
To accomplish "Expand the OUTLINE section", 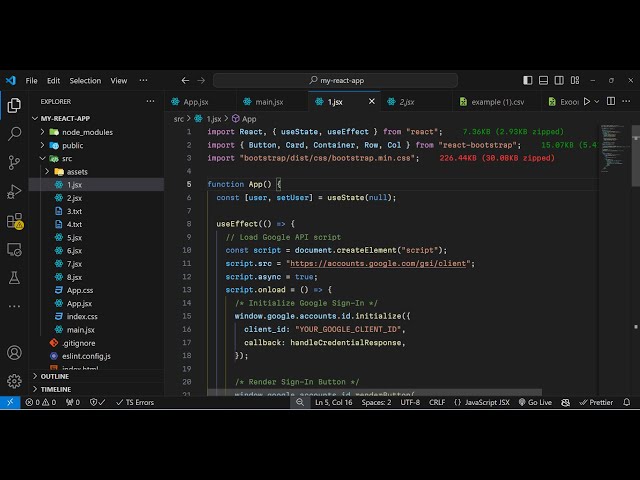I will (55, 376).
